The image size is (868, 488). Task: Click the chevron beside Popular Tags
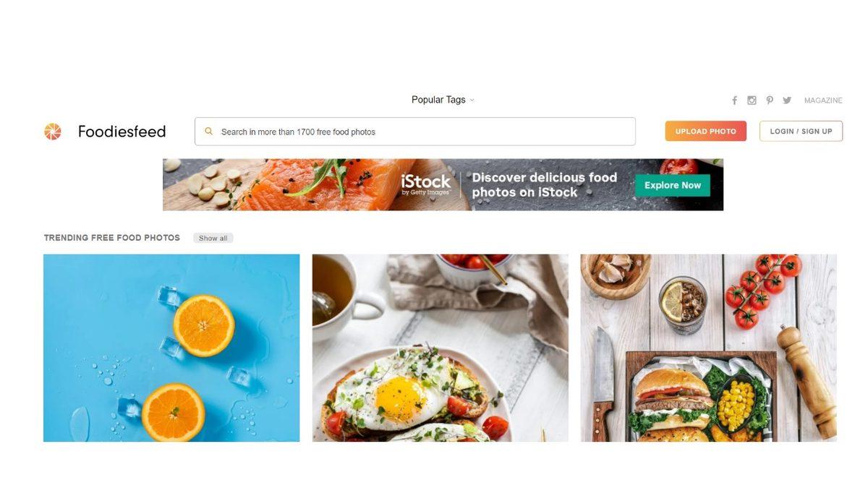point(472,100)
